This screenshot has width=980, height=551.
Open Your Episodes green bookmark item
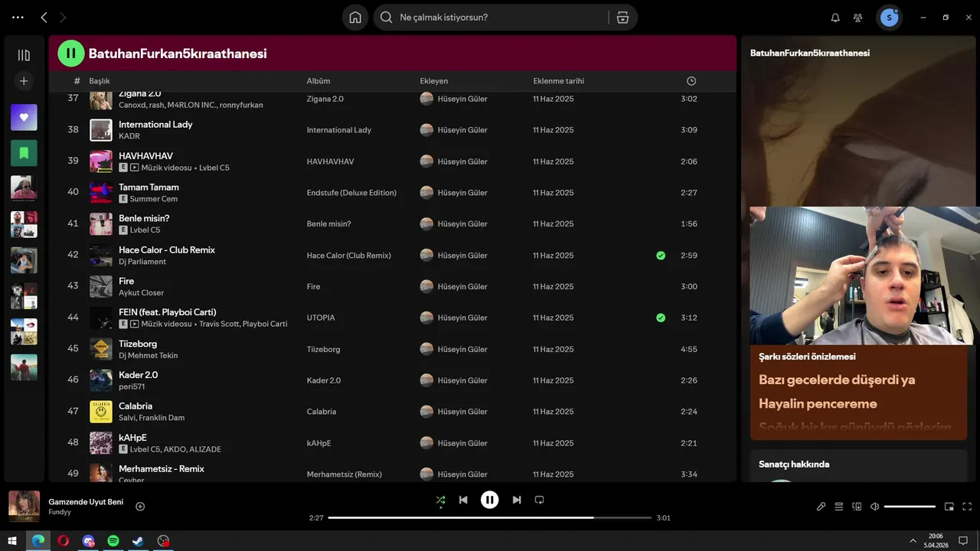tap(24, 153)
